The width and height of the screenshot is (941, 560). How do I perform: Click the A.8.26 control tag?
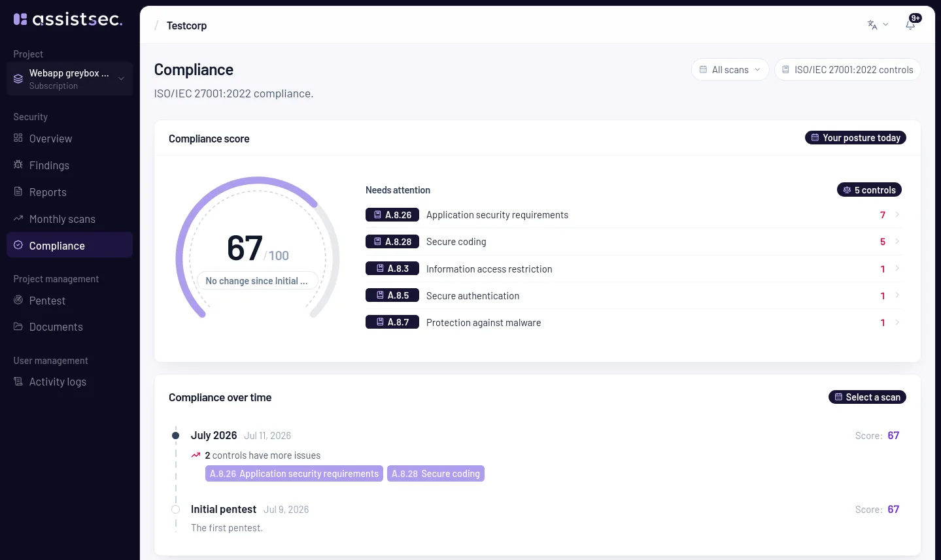tap(392, 215)
